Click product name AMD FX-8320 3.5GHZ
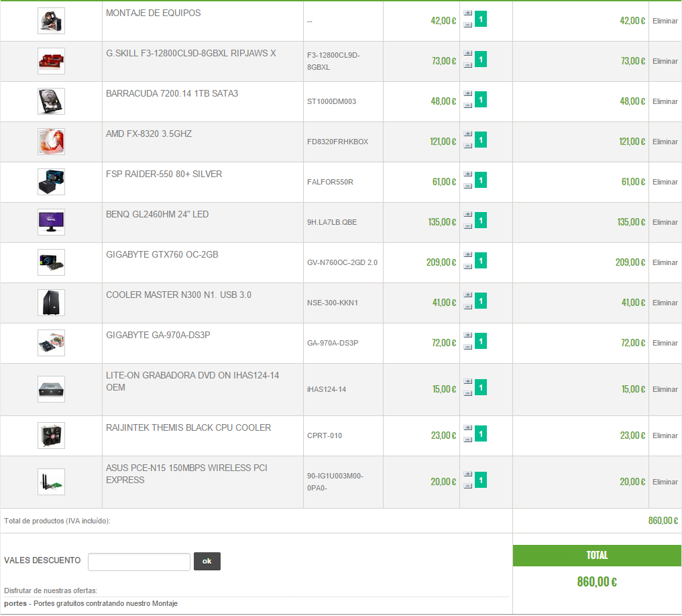Image resolution: width=682 pixels, height=616 pixels. click(x=149, y=134)
